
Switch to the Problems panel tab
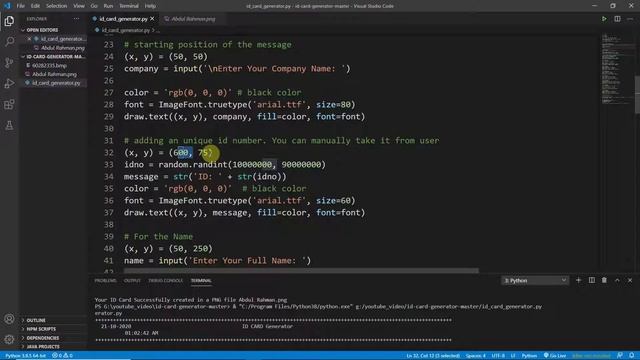105,281
